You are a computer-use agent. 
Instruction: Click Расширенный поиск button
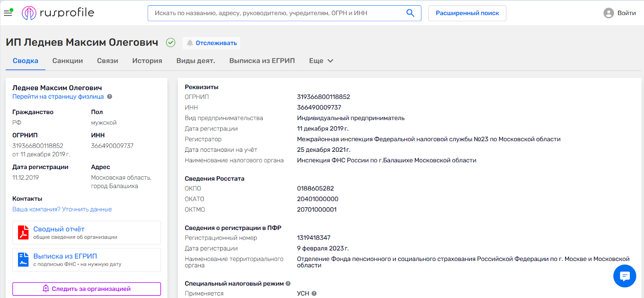pos(467,13)
